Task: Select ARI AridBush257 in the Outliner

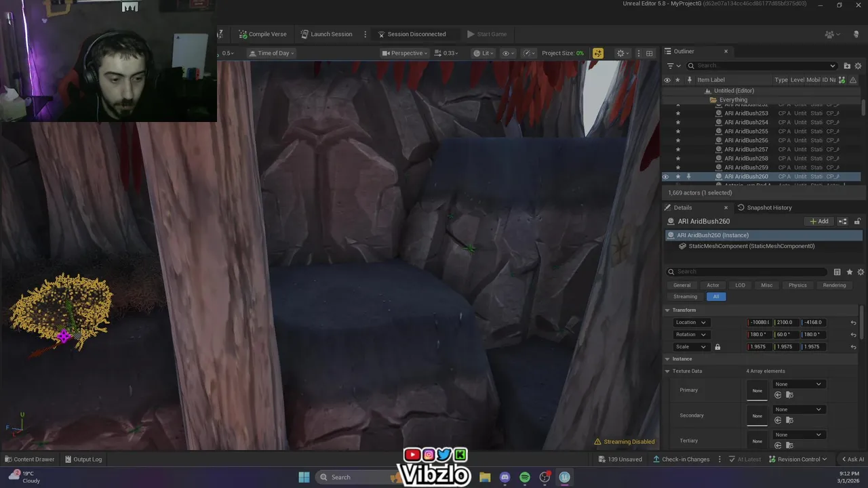Action: [746, 149]
